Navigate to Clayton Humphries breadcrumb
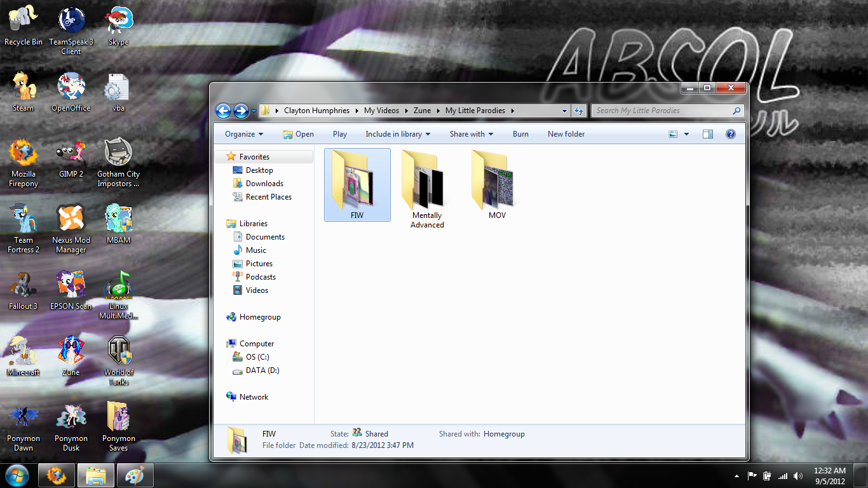 coord(316,111)
